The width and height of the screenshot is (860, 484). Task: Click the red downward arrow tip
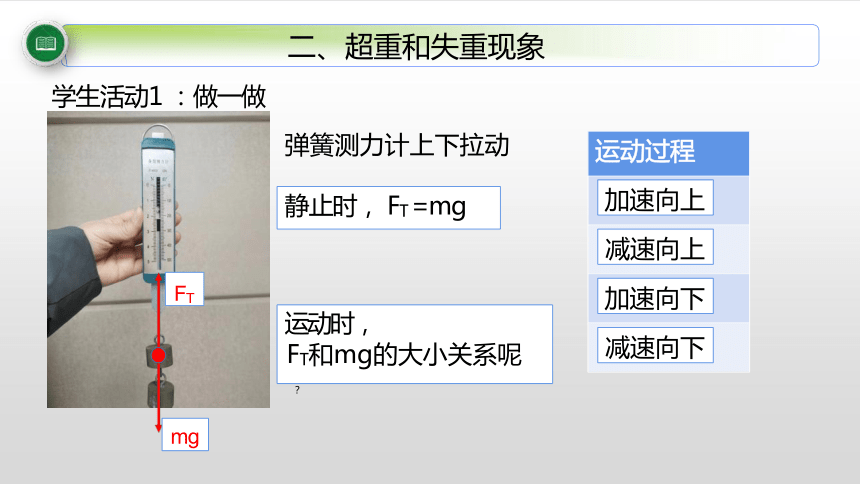tap(159, 429)
